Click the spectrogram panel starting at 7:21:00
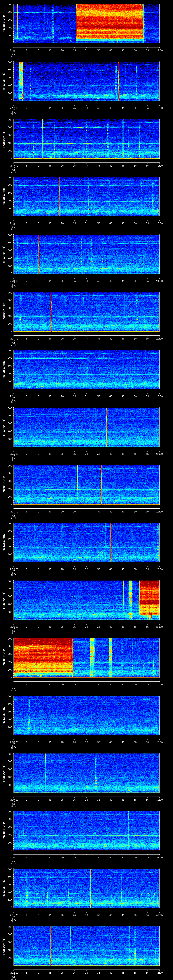 (86, 312)
